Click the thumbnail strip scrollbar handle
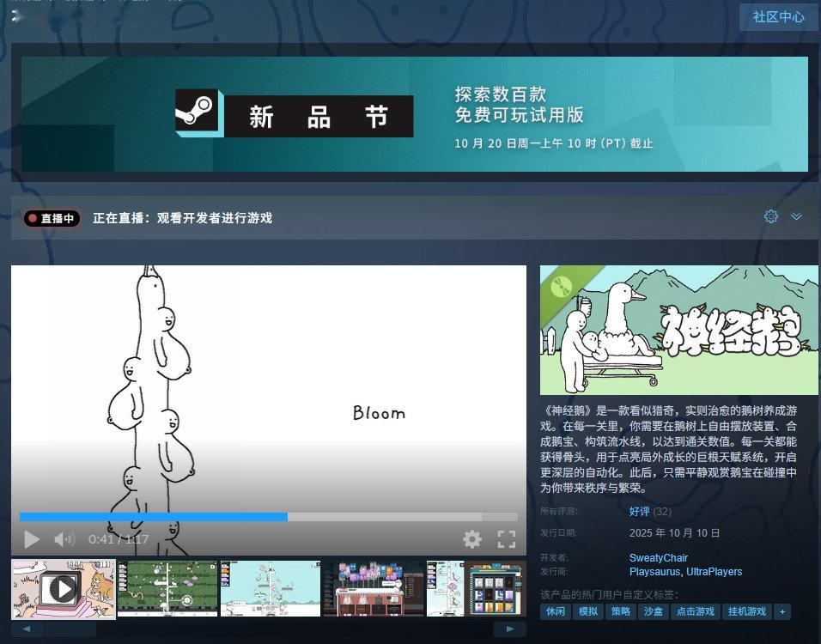The height and width of the screenshot is (644, 821). [x=70, y=629]
